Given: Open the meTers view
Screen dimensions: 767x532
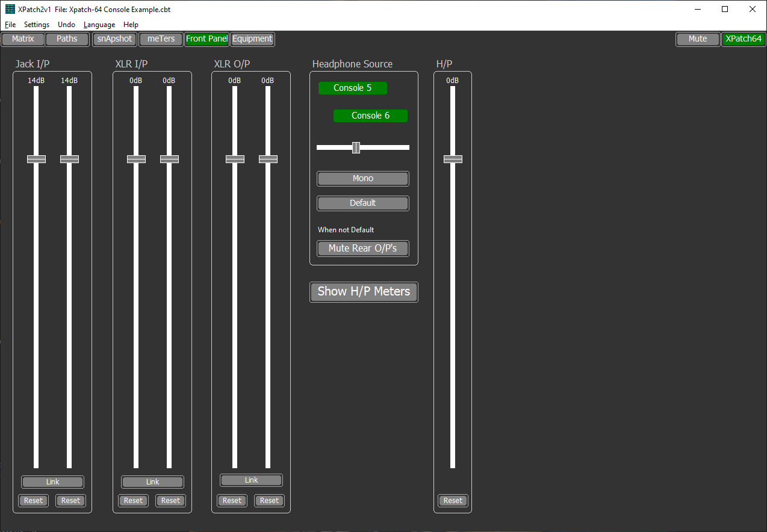Looking at the screenshot, I should (x=161, y=39).
